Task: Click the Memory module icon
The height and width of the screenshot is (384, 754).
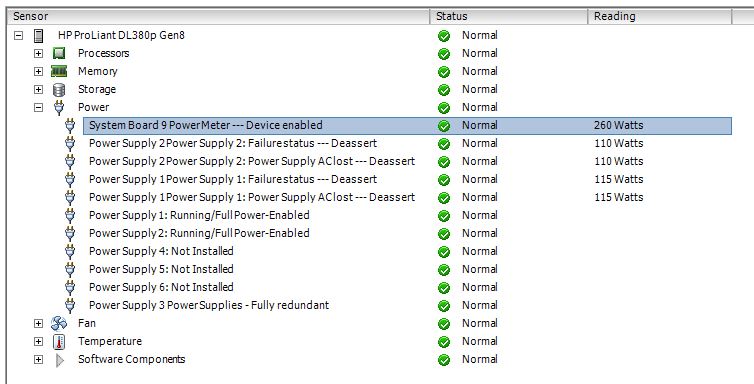Action: pyautogui.click(x=59, y=72)
